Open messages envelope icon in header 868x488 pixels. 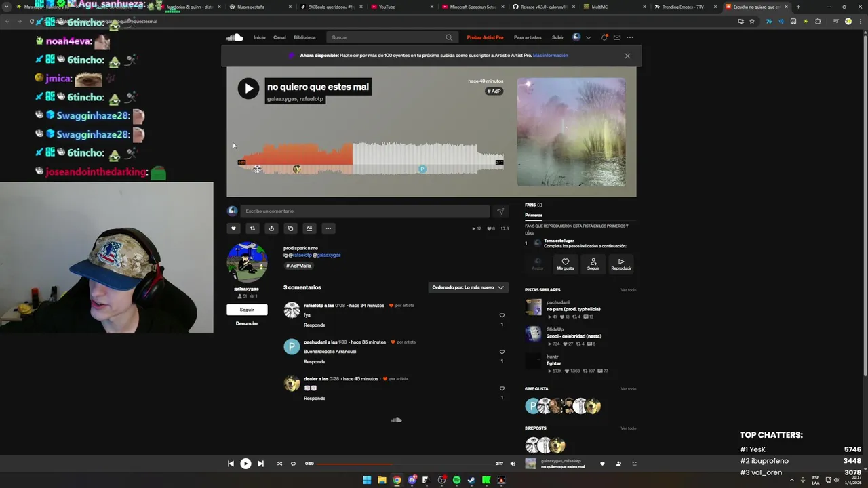pyautogui.click(x=617, y=37)
